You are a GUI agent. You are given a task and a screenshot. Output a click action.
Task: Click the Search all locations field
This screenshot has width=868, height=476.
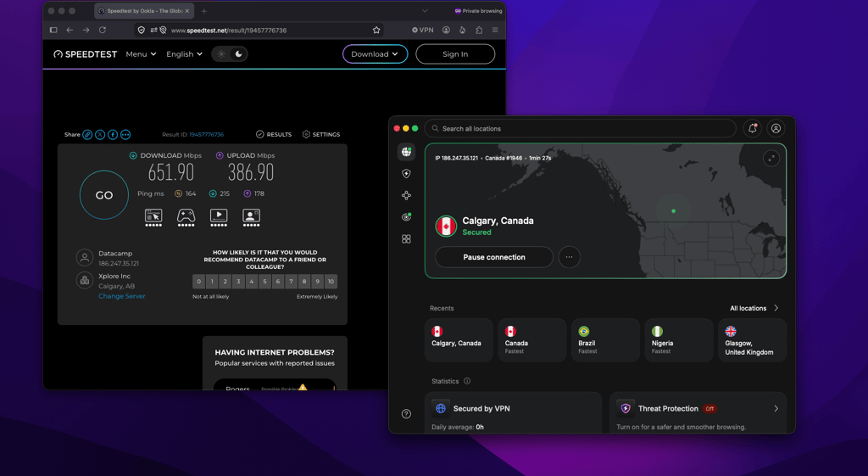[580, 129]
